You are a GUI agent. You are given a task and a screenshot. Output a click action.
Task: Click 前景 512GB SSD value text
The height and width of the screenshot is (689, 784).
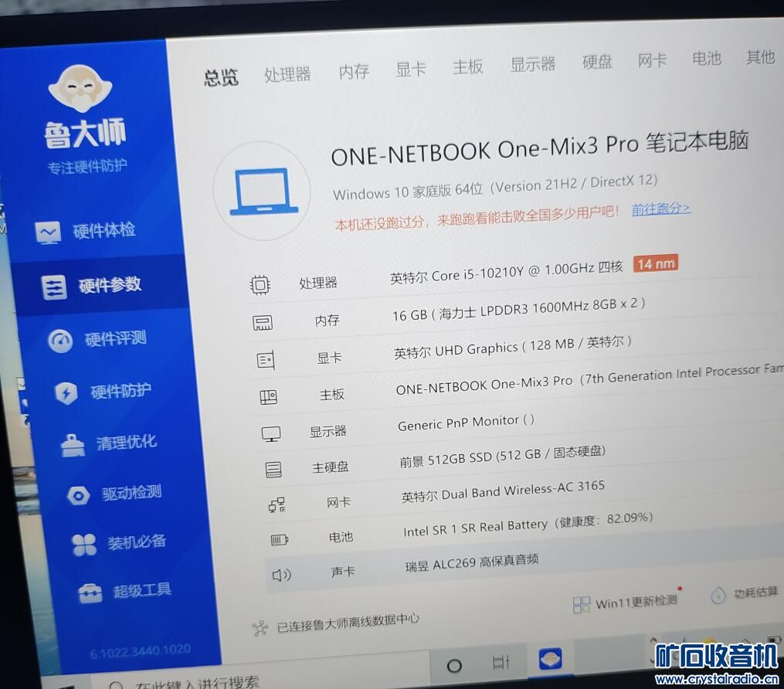coord(502,457)
